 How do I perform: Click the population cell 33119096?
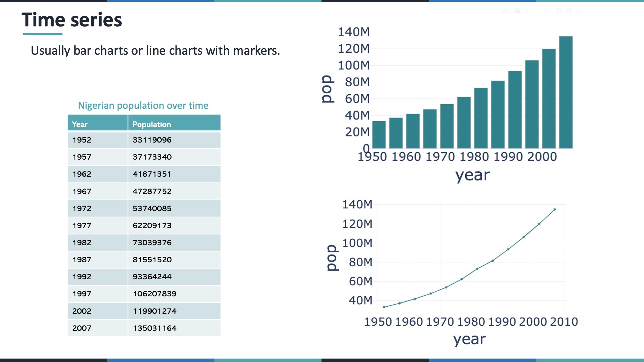152,140
